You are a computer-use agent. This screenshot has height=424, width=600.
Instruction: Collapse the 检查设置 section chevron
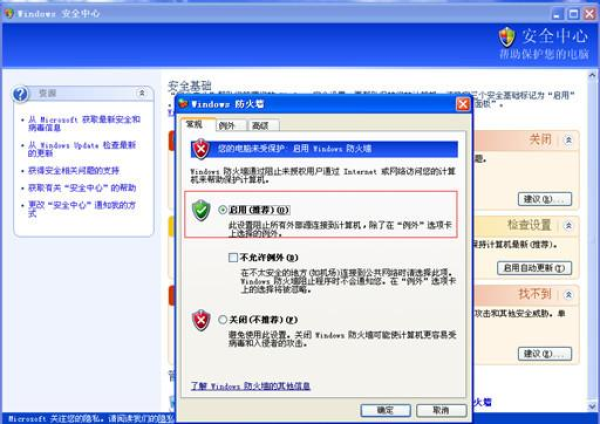(569, 225)
